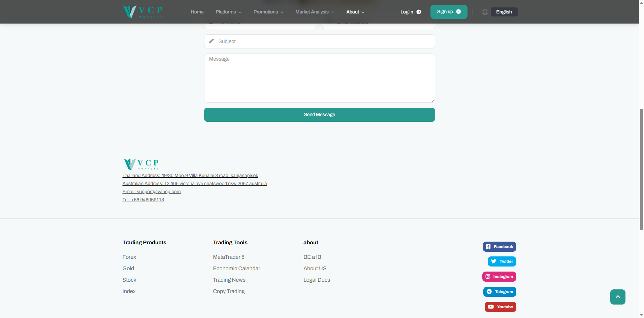The height and width of the screenshot is (318, 644).
Task: Open the Telegram social button
Action: click(500, 292)
